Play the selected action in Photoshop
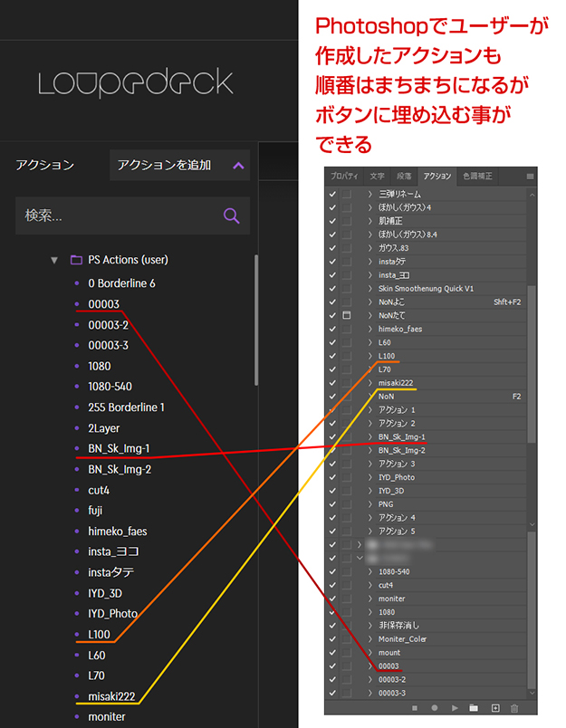Image resolution: width=566 pixels, height=728 pixels. [455, 708]
